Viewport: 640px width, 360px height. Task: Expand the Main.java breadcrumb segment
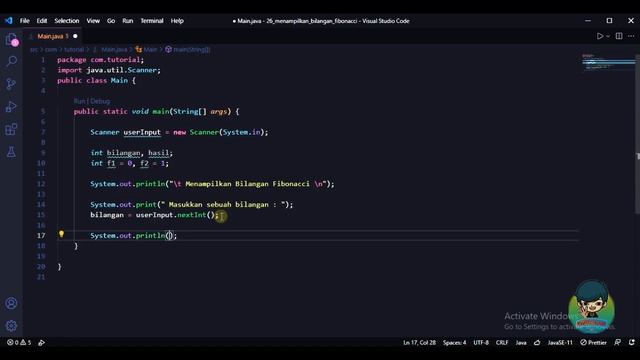click(x=110, y=49)
